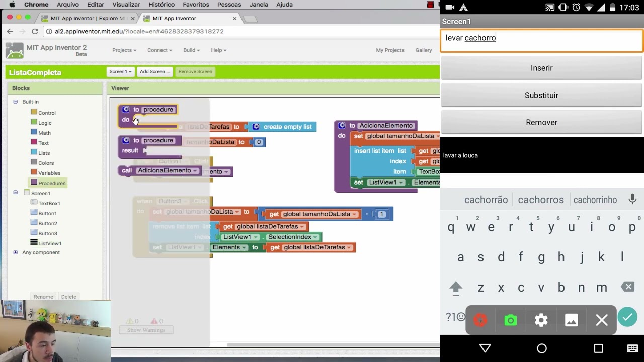Click gear icon on 'create empty list' block
The image size is (644, 362).
[x=256, y=127]
